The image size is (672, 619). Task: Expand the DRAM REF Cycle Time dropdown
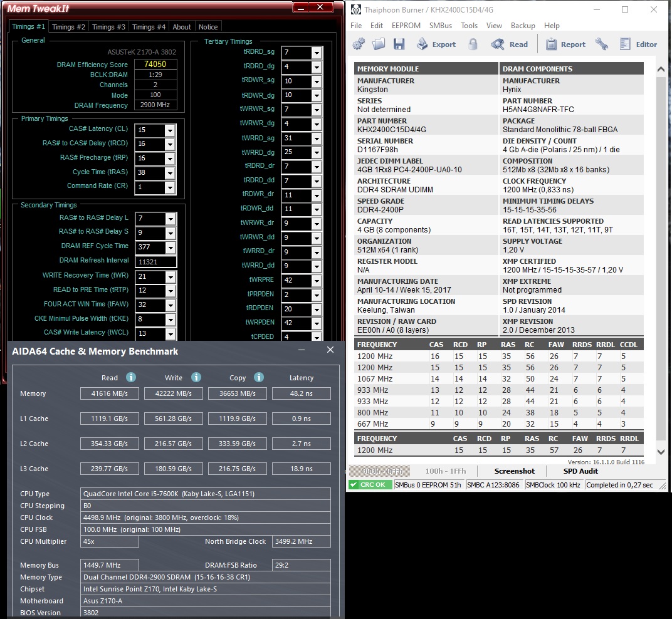point(171,247)
